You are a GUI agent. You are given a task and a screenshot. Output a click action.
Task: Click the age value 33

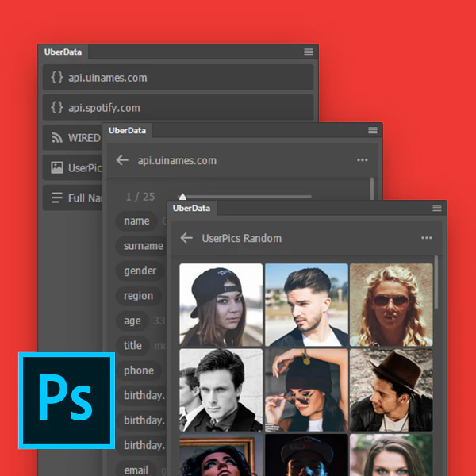[x=159, y=321]
